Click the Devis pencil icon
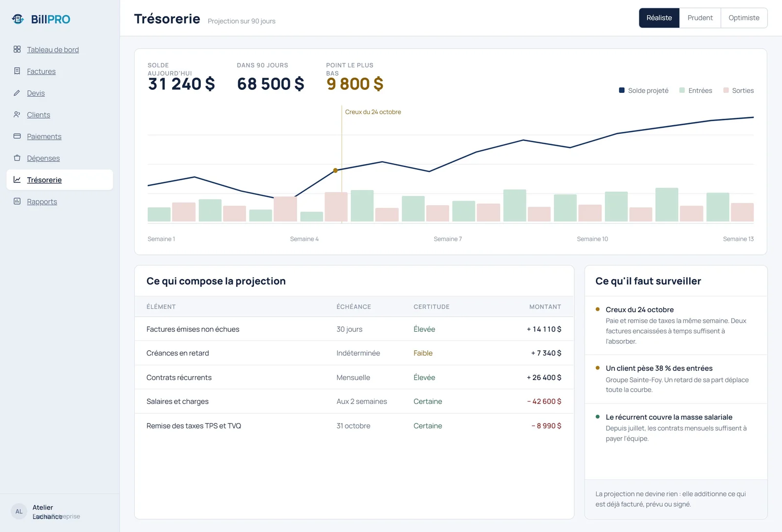Image resolution: width=782 pixels, height=532 pixels. click(17, 93)
